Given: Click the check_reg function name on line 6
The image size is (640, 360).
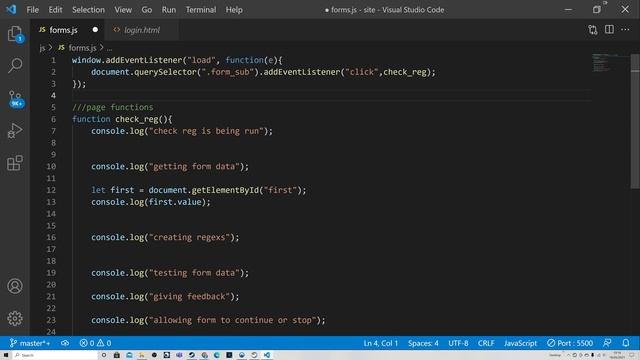Looking at the screenshot, I should [136, 119].
